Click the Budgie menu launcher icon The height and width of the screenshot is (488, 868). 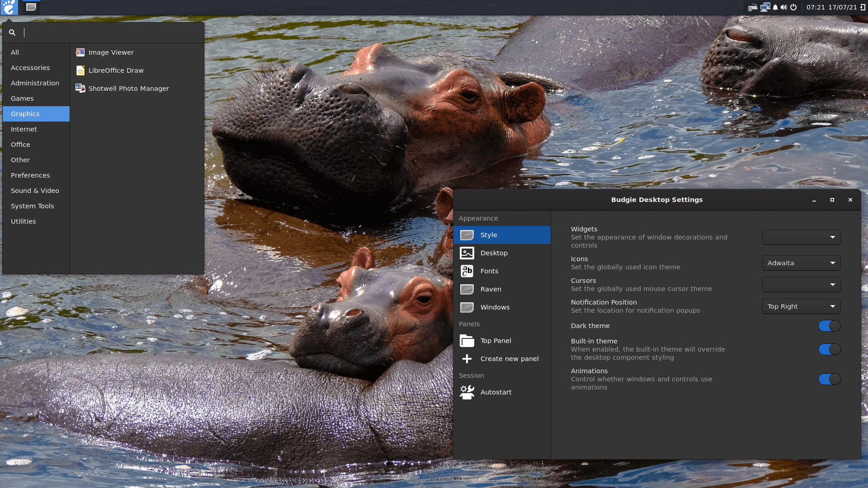pos(9,7)
